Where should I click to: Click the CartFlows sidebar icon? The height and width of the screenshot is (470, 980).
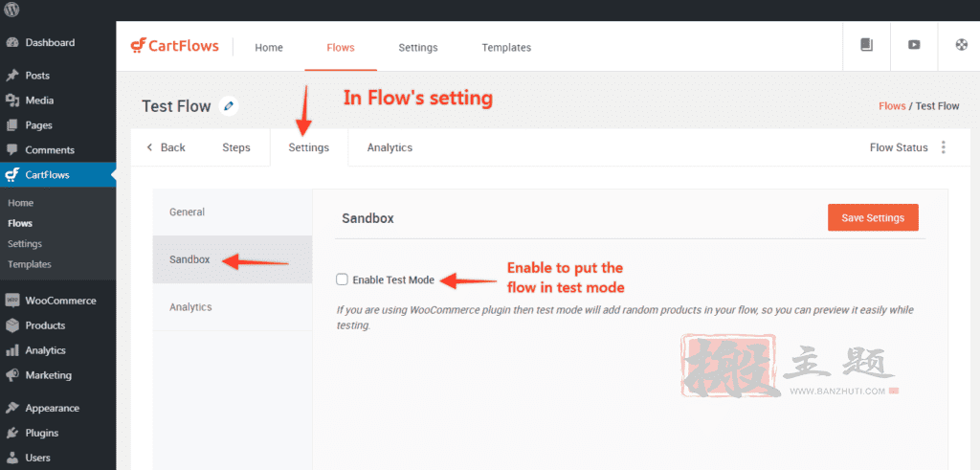click(x=11, y=175)
